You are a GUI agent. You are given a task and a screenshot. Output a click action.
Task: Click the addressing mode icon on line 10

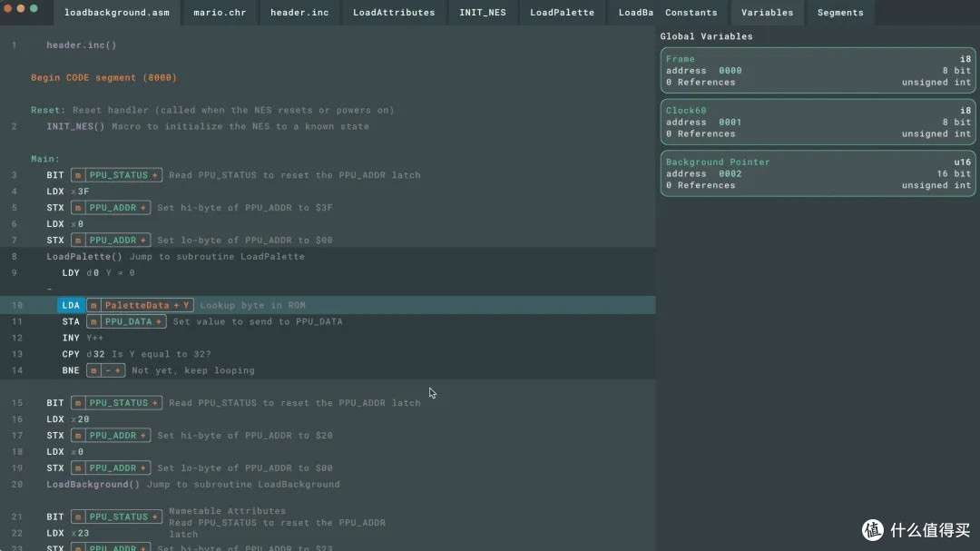pos(93,305)
